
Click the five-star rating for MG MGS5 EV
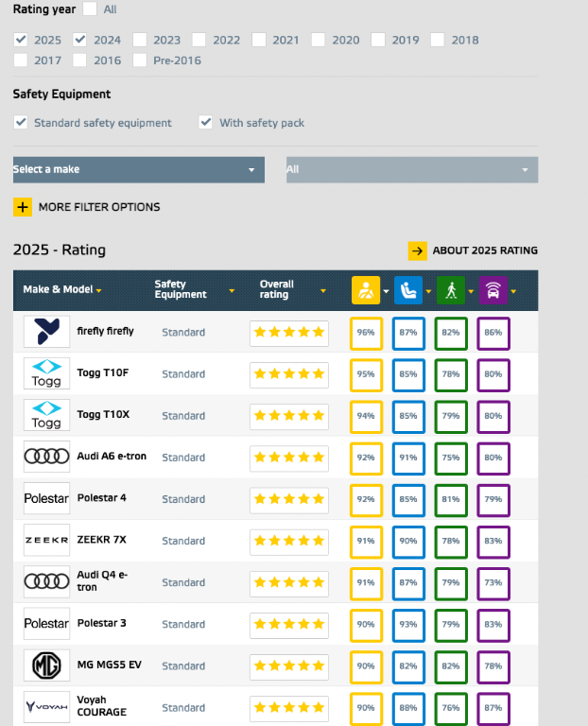(x=289, y=666)
